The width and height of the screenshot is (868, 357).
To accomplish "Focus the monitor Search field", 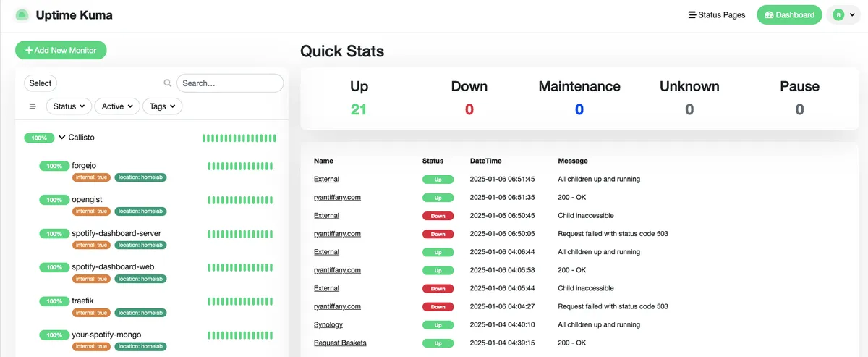I will (x=230, y=83).
